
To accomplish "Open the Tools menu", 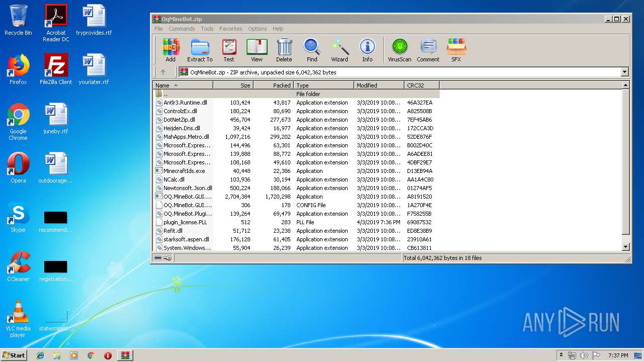I will click(207, 29).
